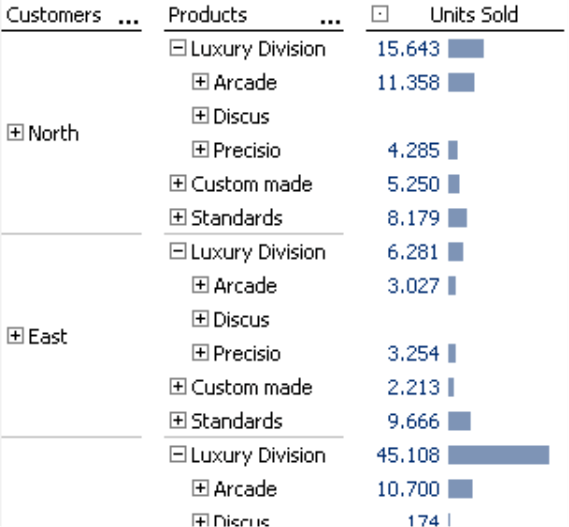Click the 15.643 units sold value

point(408,49)
